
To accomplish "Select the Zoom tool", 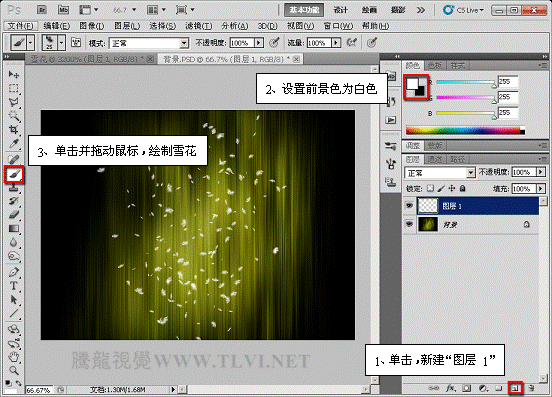I will (14, 370).
